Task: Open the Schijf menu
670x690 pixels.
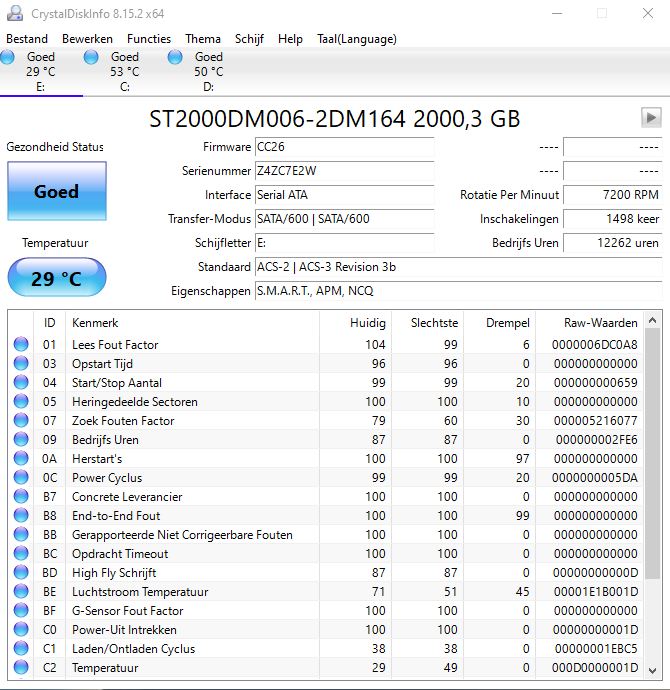Action: click(x=249, y=39)
